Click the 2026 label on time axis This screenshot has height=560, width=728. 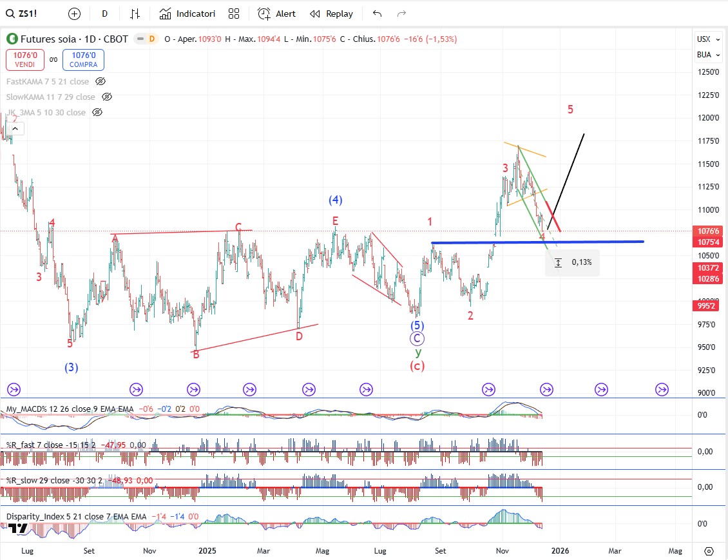[560, 551]
